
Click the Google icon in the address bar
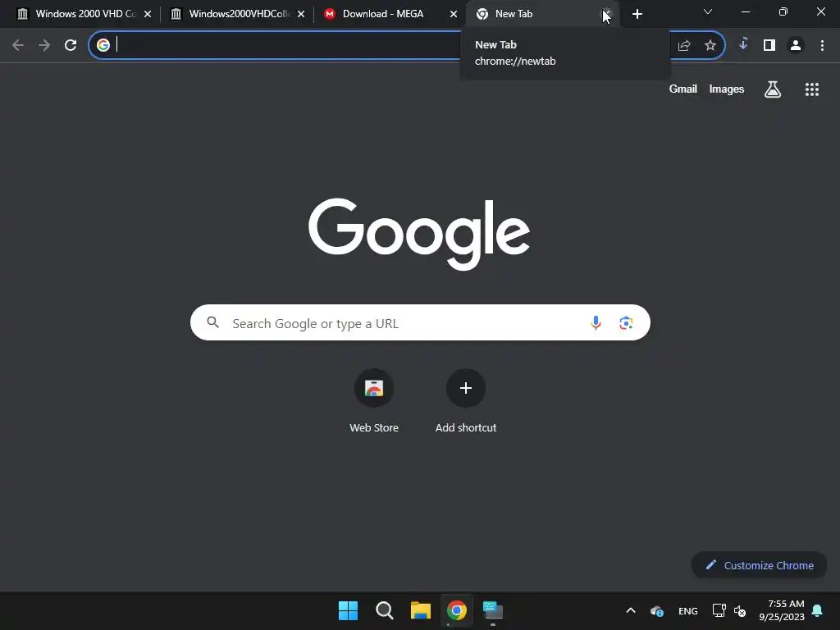[103, 45]
